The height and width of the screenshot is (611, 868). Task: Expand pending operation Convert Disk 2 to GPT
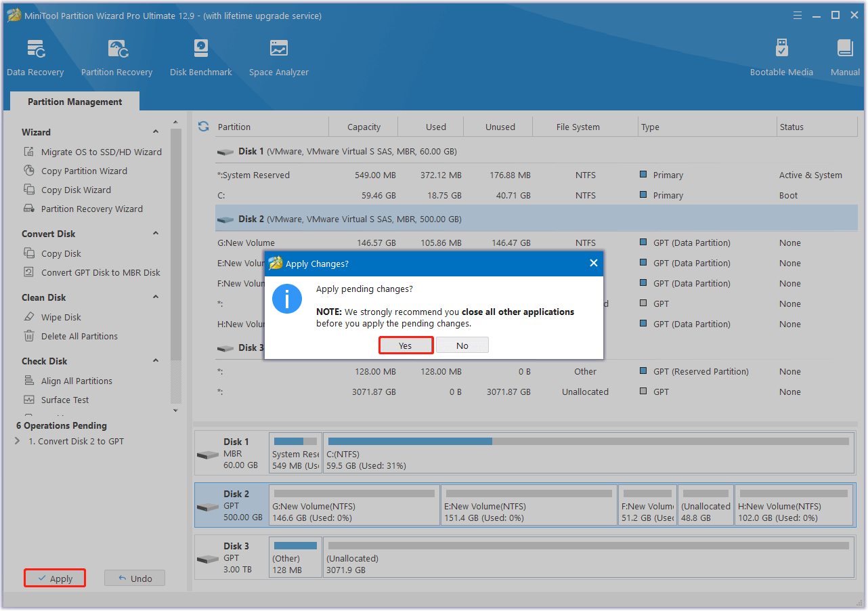pyautogui.click(x=18, y=441)
